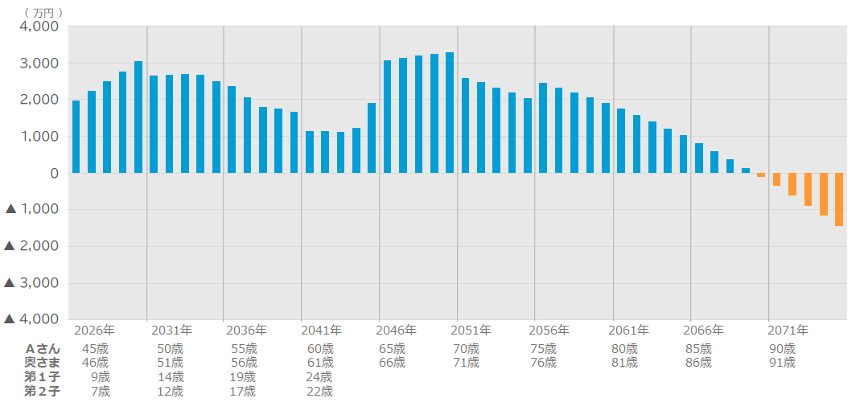Viewport: 868px width, 419px height.
Task: Select the 24歳 age label for 第1子
Action: [319, 377]
